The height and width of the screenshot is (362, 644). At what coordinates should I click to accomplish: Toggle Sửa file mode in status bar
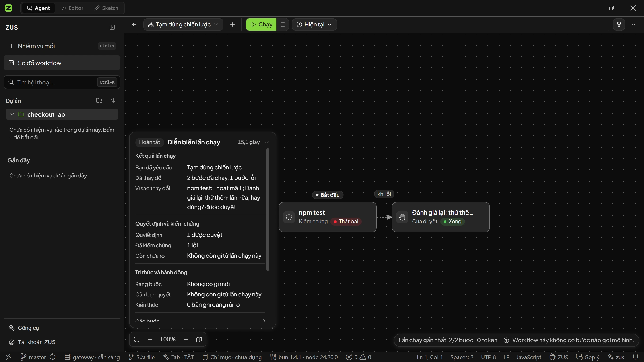[x=141, y=357]
